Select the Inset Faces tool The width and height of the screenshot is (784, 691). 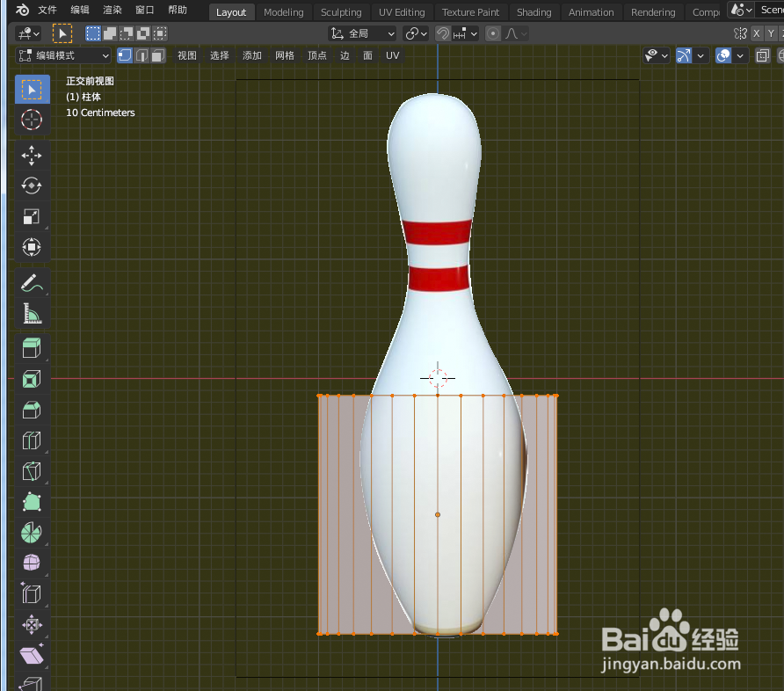coord(32,379)
